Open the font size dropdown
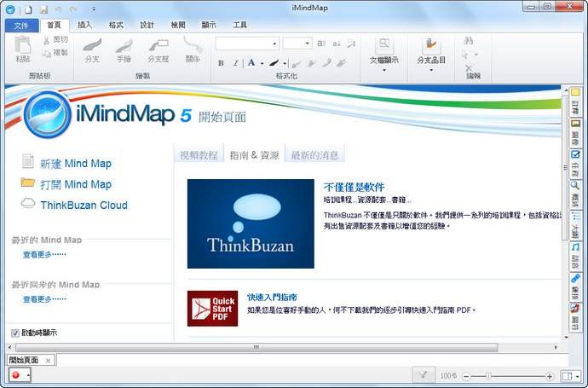The width and height of the screenshot is (588, 388). (308, 43)
